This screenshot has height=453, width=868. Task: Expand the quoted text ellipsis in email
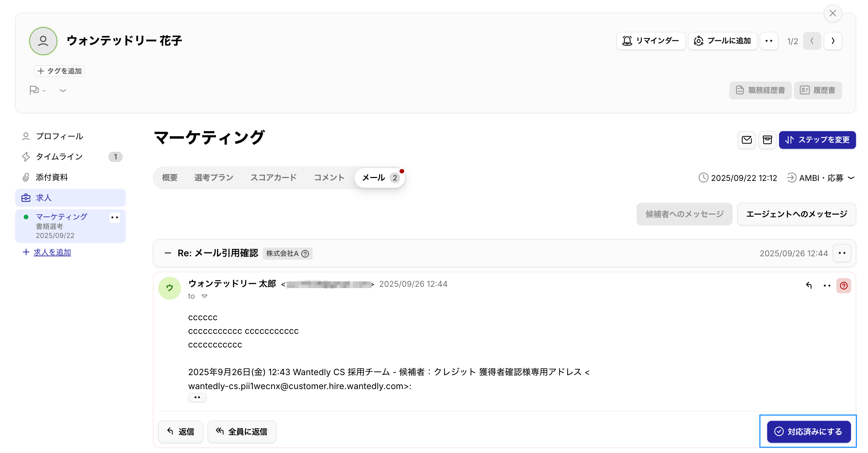click(197, 397)
